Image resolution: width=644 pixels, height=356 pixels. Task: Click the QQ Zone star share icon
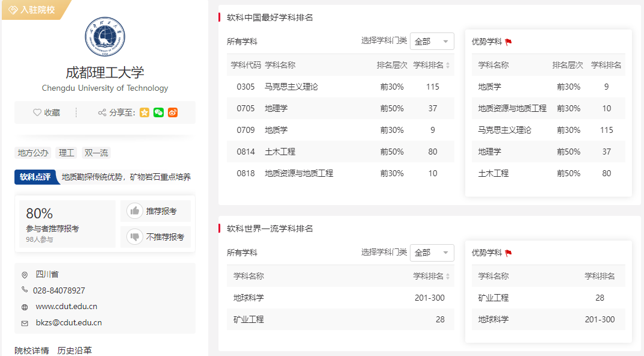click(x=144, y=112)
